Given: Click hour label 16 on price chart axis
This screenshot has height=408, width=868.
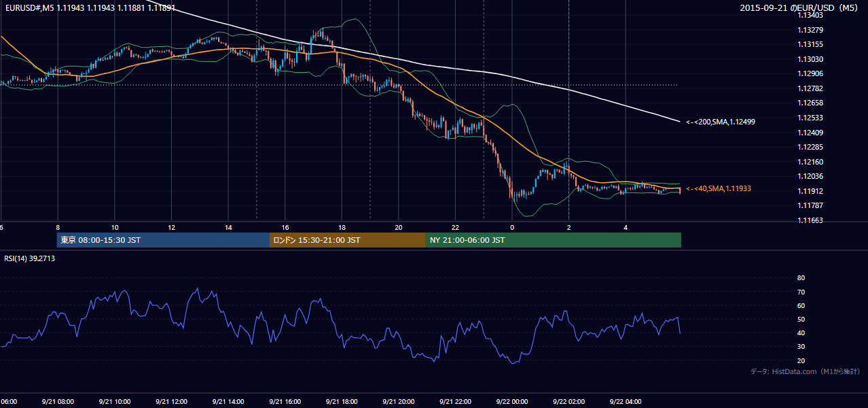Looking at the screenshot, I should (x=285, y=227).
